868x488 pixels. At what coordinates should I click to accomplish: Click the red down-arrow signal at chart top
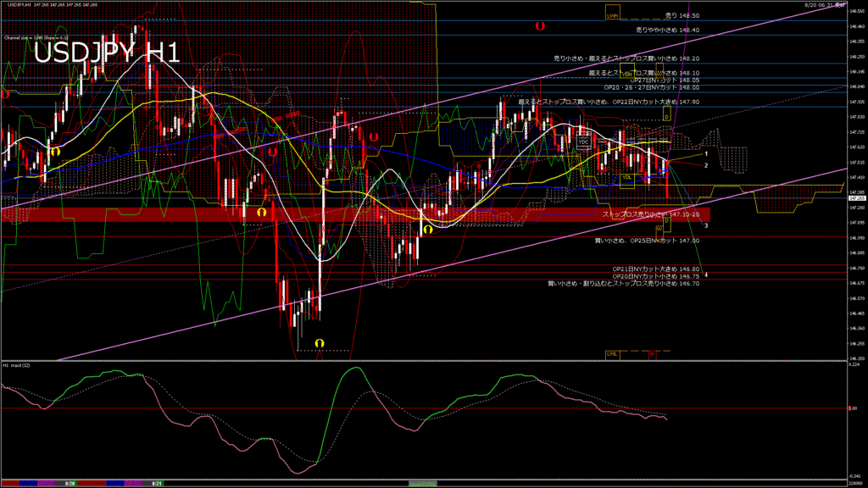pos(539,27)
